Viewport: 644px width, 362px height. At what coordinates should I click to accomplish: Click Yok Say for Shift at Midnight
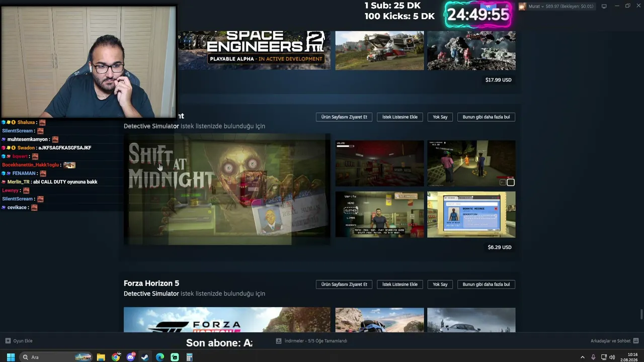click(440, 117)
